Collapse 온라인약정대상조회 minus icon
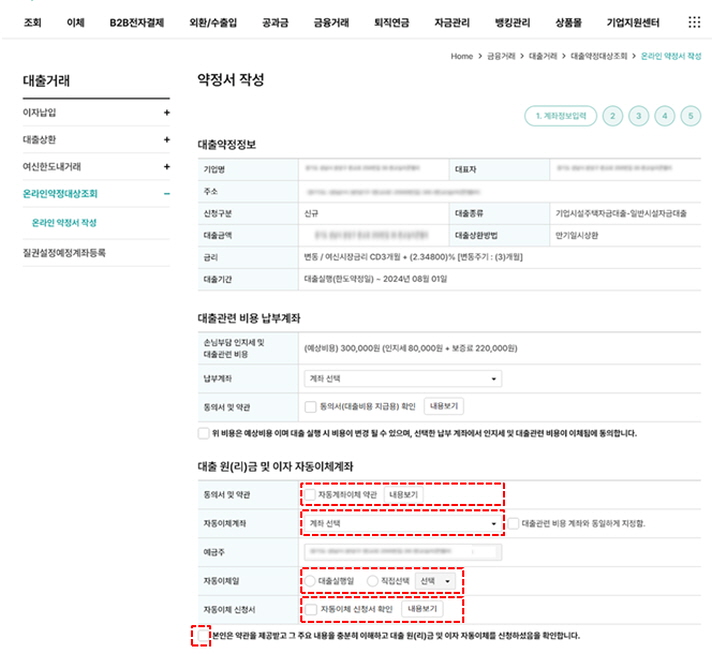The height and width of the screenshot is (654, 712). (x=167, y=194)
